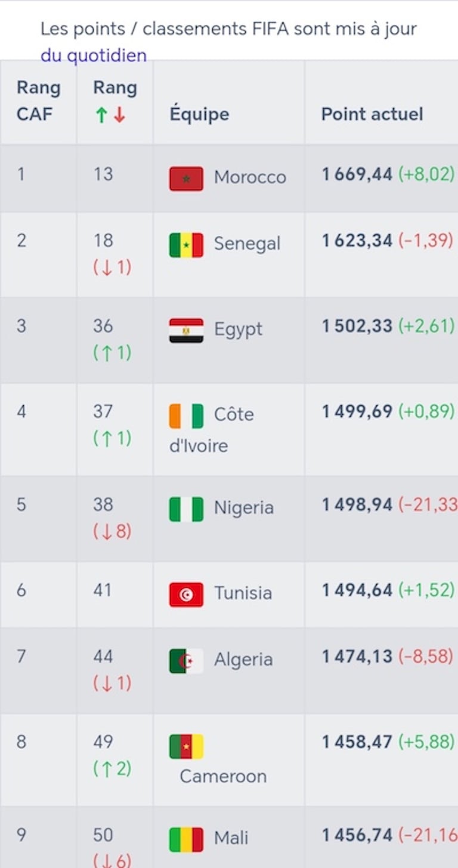The width and height of the screenshot is (458, 868).
Task: Sort by the Rang arrows column header
Action: click(x=114, y=101)
